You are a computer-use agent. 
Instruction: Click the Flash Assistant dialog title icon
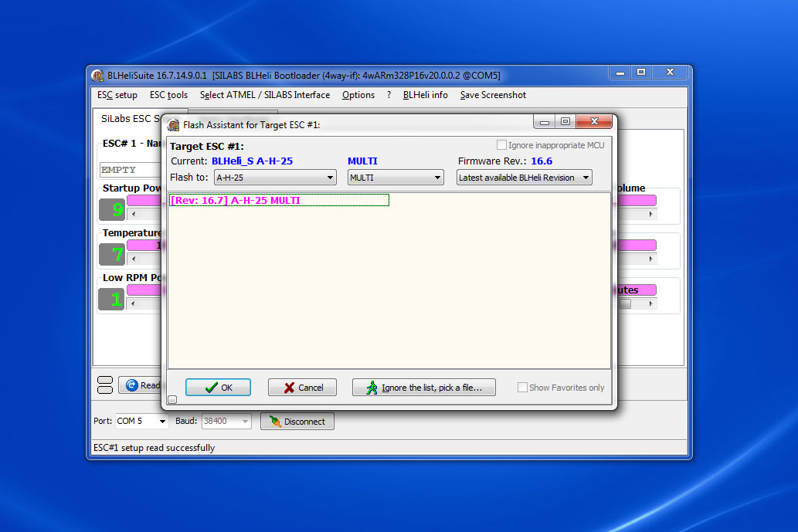174,124
